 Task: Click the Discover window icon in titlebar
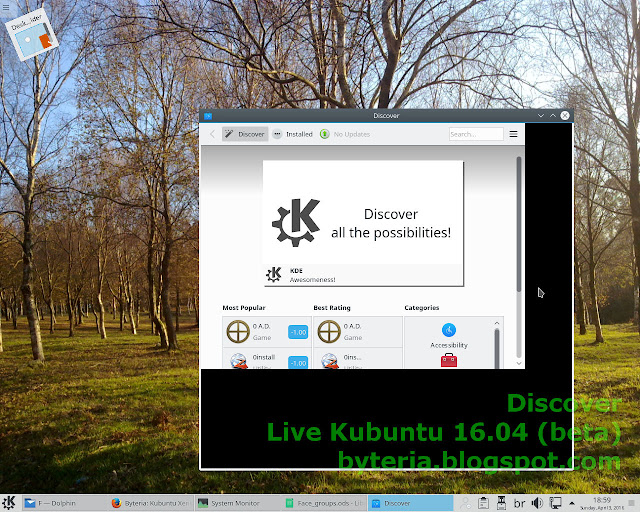208,116
